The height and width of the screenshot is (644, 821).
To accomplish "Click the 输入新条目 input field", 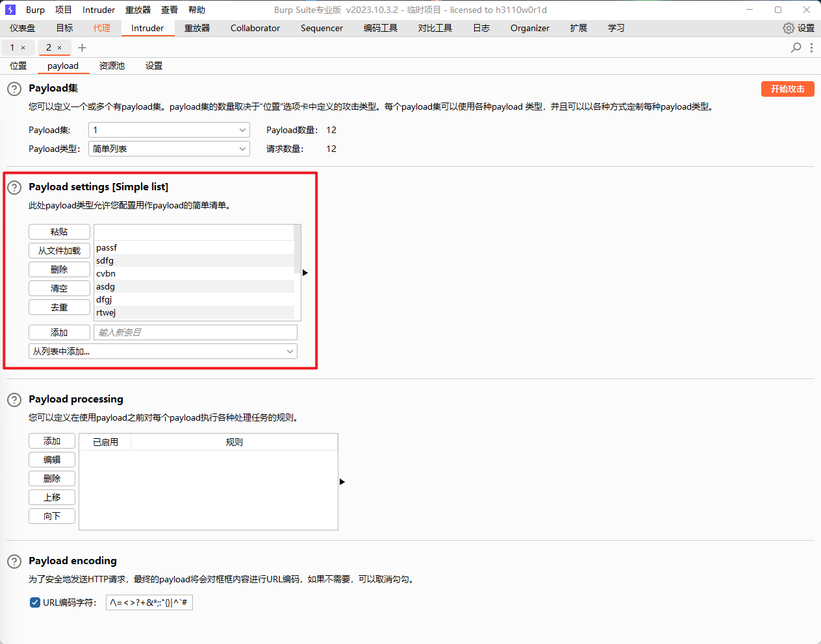I will [x=196, y=332].
